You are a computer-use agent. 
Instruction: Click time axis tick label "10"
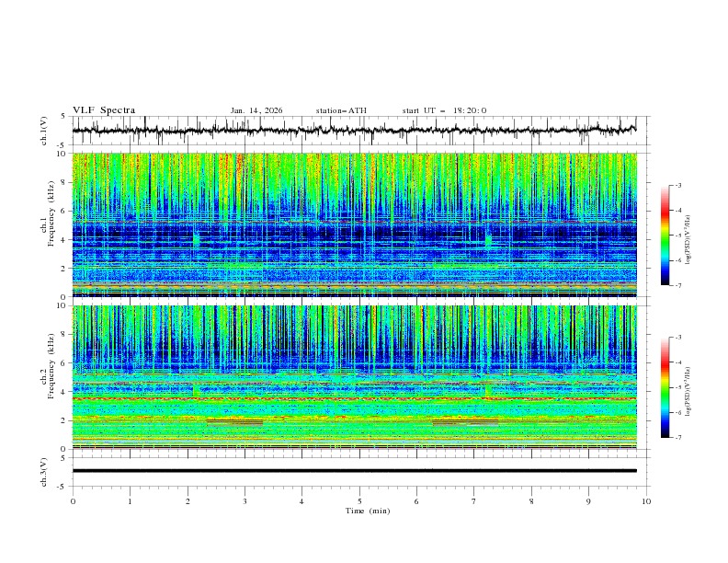coord(646,501)
